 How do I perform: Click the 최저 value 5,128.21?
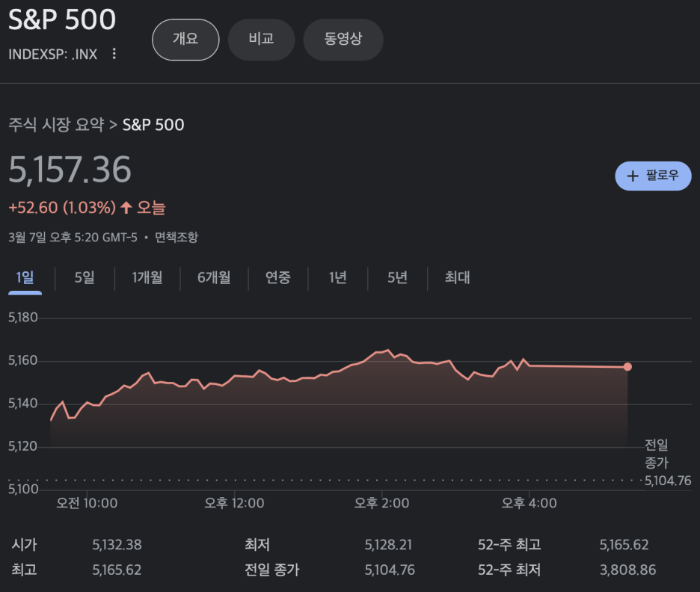pyautogui.click(x=388, y=545)
